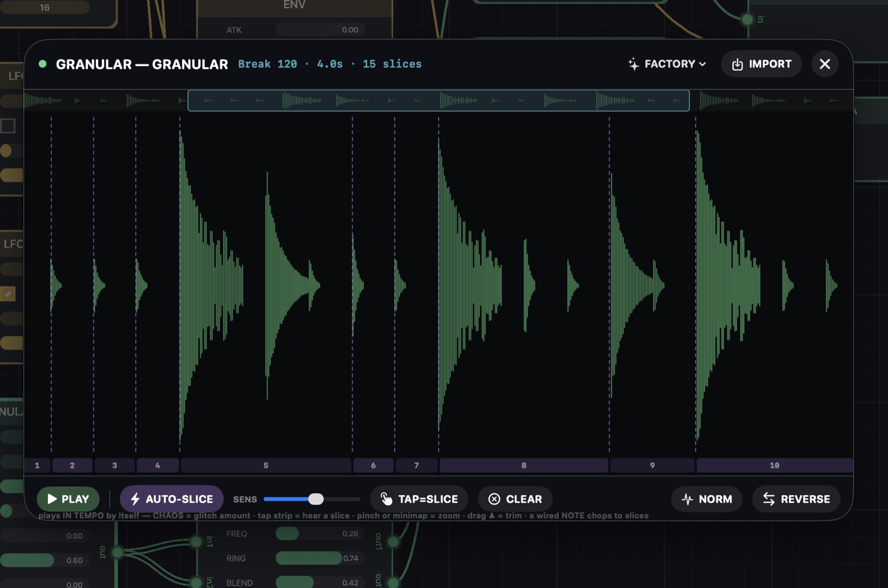888x588 pixels.
Task: Select slice 5 in the tap strip
Action: (x=266, y=465)
